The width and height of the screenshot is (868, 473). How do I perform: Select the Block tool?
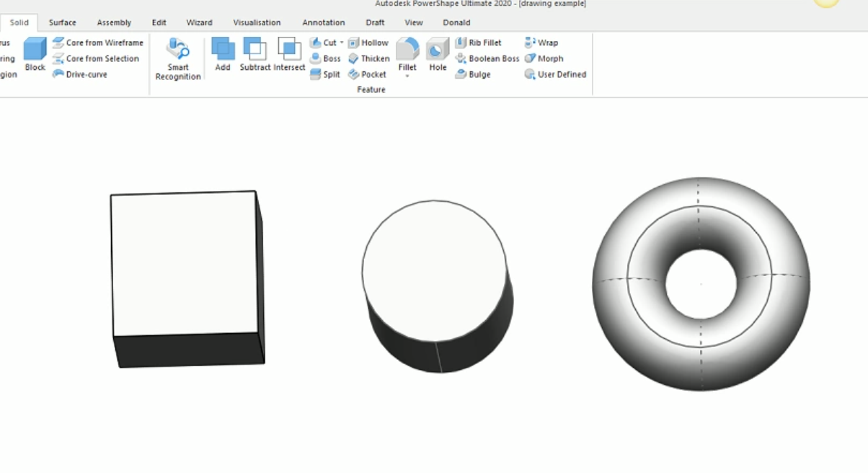(x=34, y=50)
